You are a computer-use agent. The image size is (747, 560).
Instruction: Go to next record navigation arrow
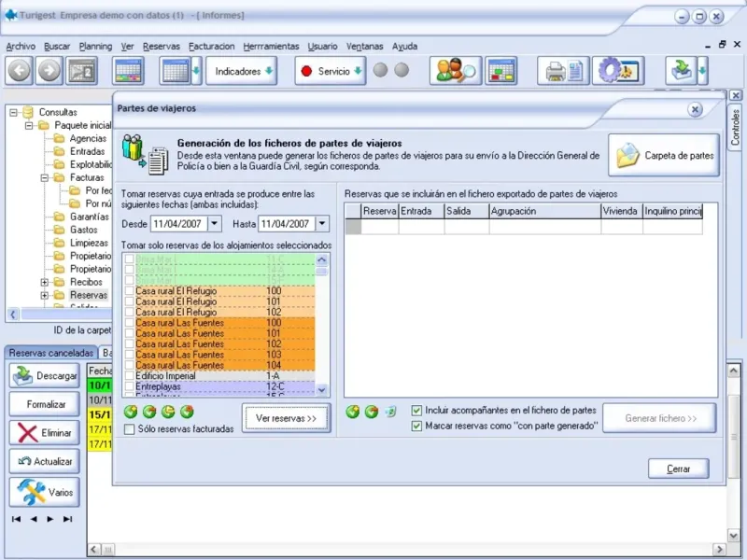(50, 519)
